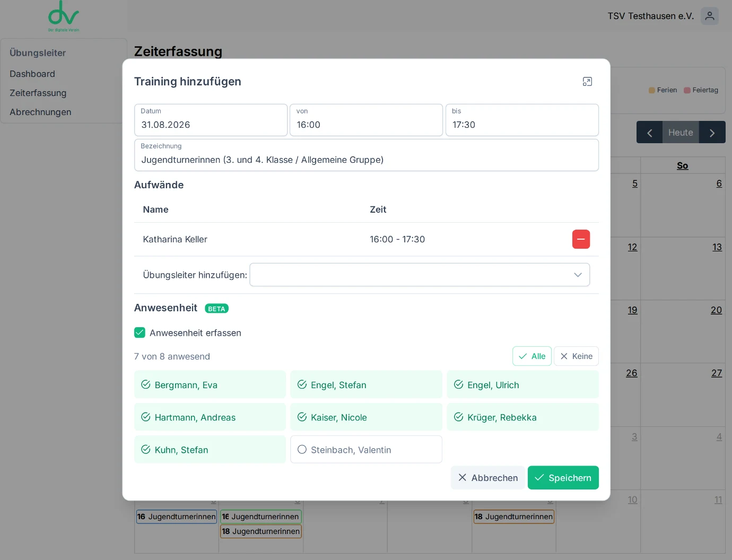Open the user account icon
This screenshot has height=560, width=732.
pos(710,16)
